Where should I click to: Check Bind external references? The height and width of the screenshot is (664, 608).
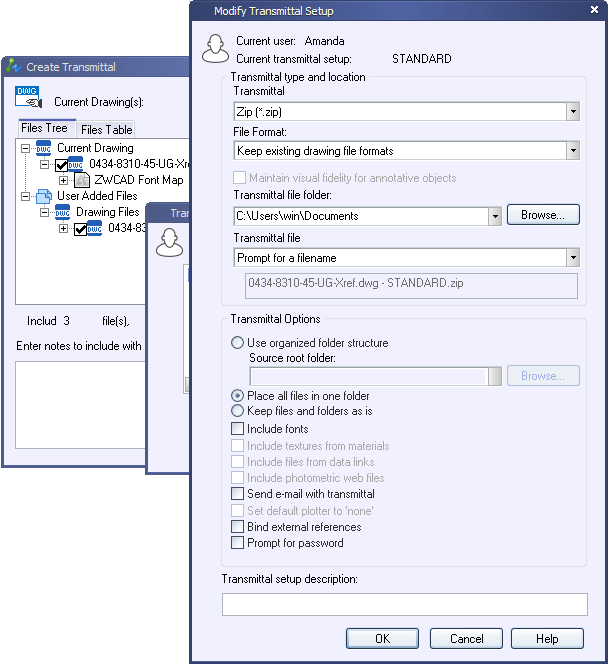tap(238, 526)
